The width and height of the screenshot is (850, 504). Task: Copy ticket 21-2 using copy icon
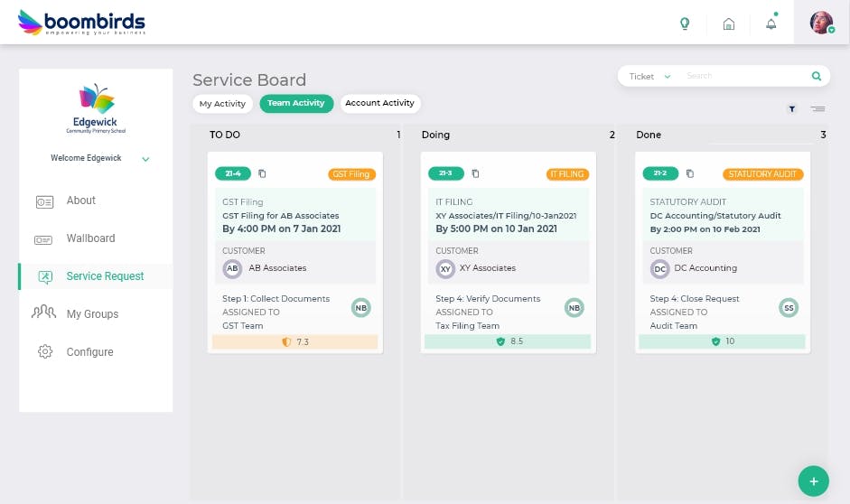click(689, 173)
